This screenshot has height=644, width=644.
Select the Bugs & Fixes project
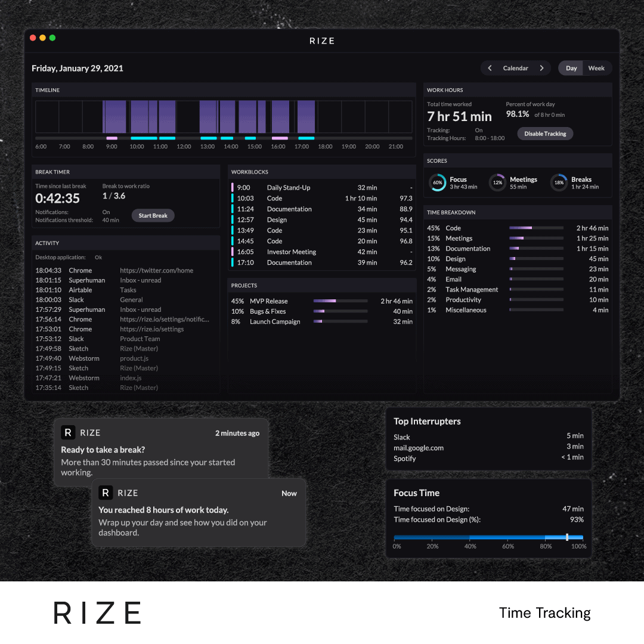[322, 311]
